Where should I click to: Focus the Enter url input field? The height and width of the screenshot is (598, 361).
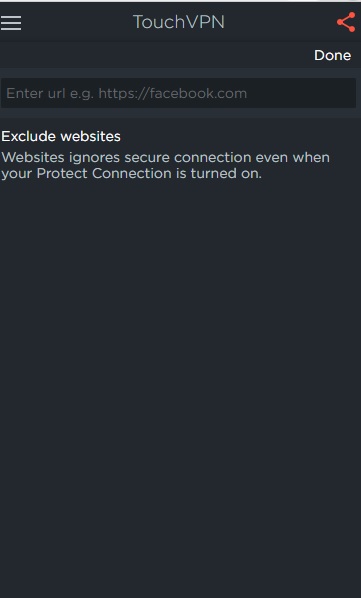coord(178,93)
